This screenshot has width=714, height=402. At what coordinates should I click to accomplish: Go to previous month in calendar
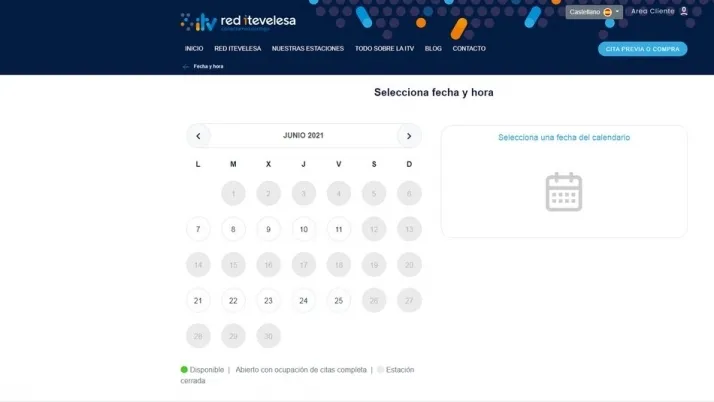click(198, 136)
